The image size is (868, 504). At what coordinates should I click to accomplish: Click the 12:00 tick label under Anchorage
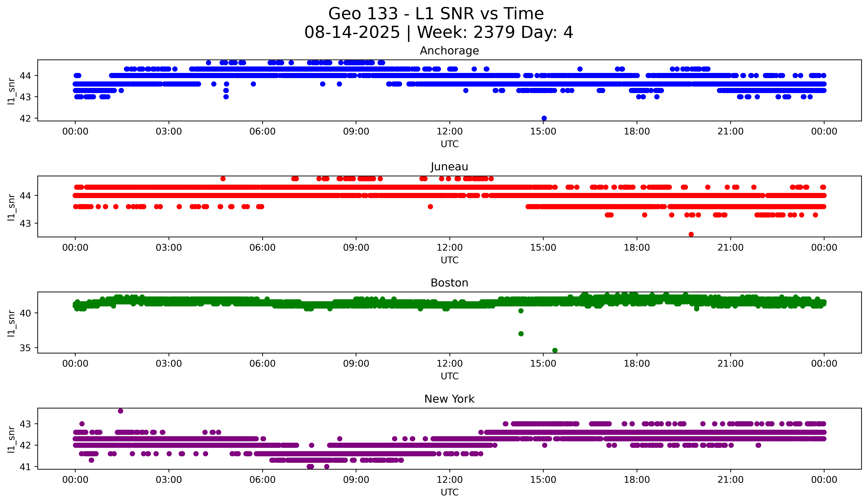(449, 132)
